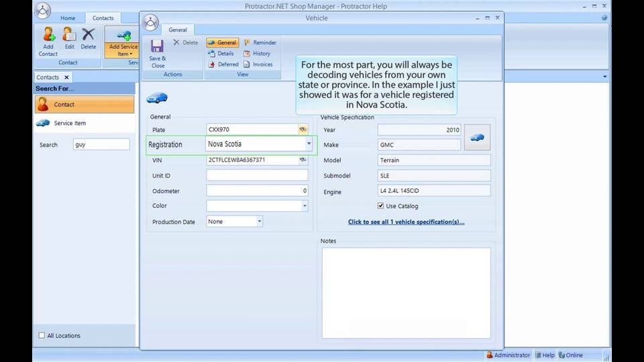Expand the Production Date dropdown
644x362 pixels.
coord(259,221)
